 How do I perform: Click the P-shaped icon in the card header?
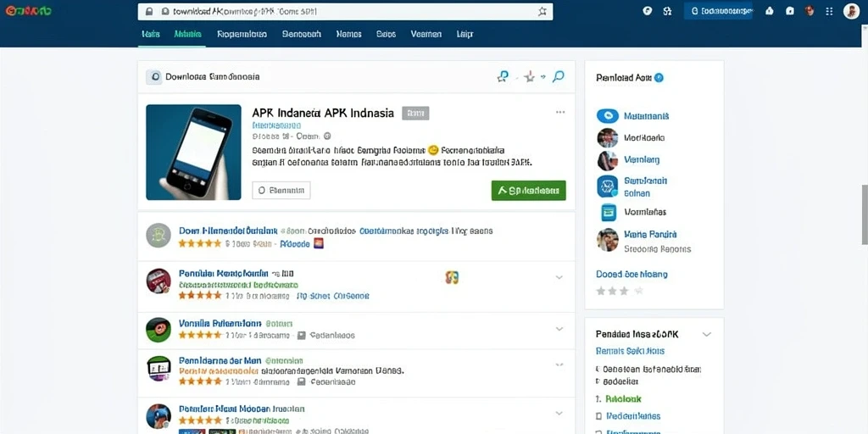(503, 76)
